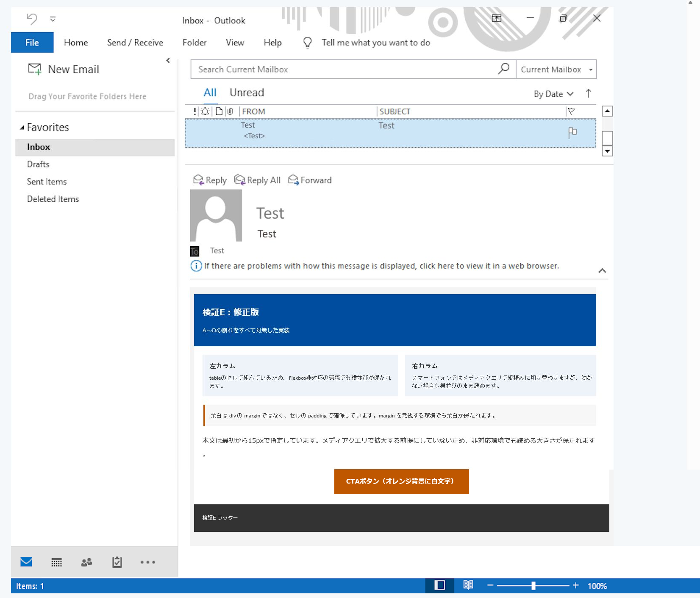This screenshot has width=700, height=598.
Task: Click the search magnifier icon
Action: tap(504, 69)
